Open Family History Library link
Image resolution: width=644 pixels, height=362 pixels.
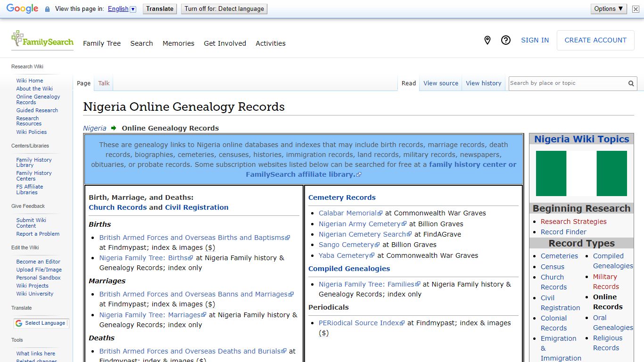[x=34, y=163]
